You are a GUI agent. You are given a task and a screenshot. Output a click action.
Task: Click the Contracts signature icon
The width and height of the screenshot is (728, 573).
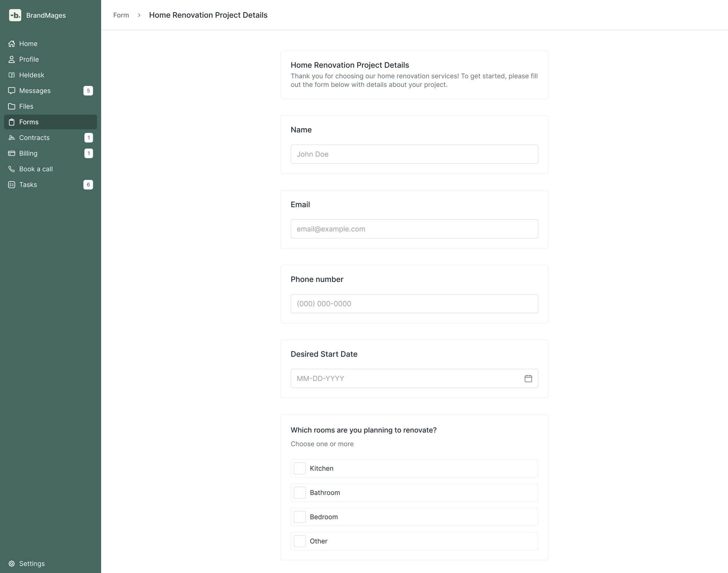[12, 138]
